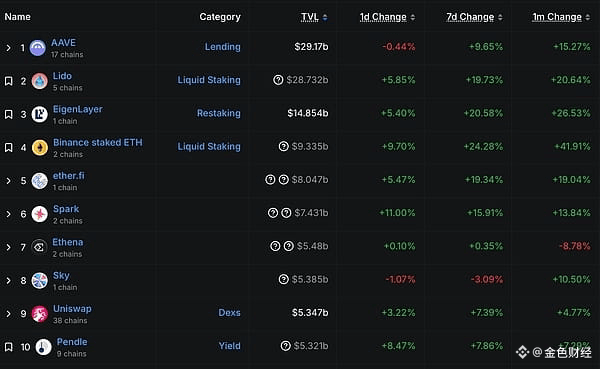Image resolution: width=600 pixels, height=369 pixels.
Task: Click the Spark star logo icon
Action: (x=39, y=214)
